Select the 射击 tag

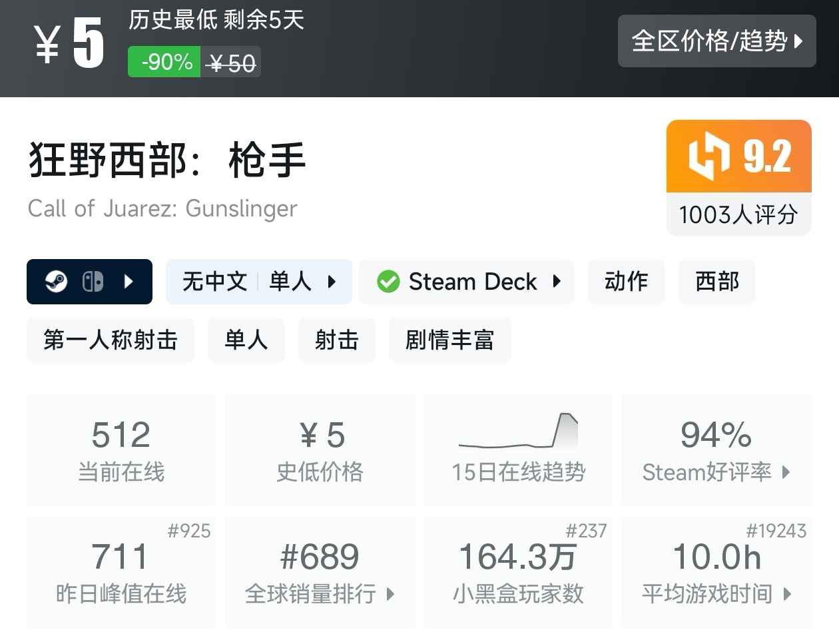pos(336,340)
